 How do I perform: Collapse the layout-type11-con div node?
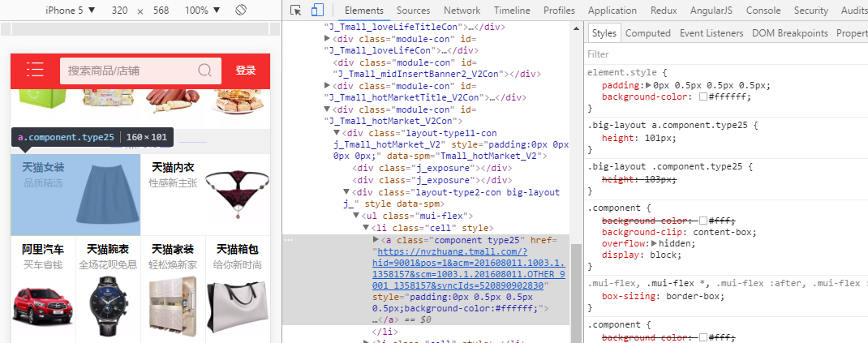[337, 133]
